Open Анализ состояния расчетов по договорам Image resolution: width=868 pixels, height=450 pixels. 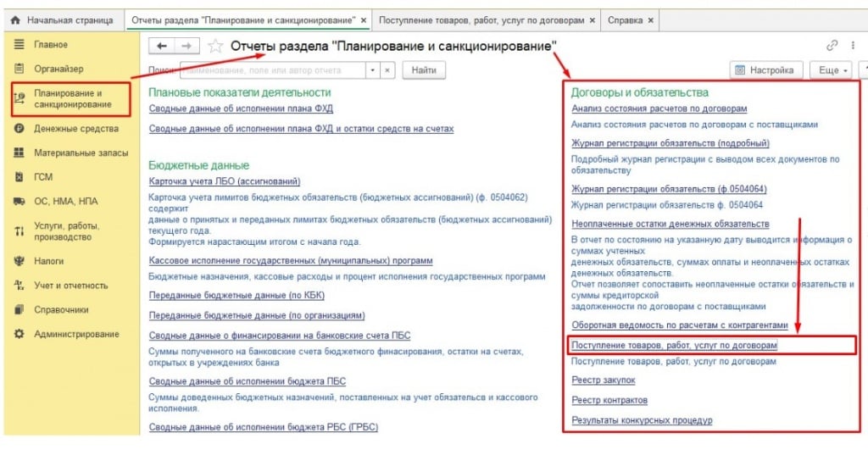659,108
